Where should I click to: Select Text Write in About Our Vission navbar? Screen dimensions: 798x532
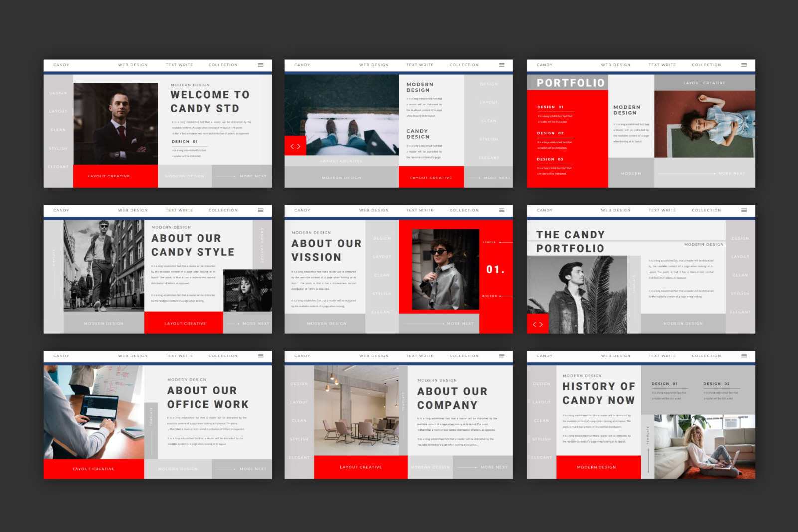pos(419,210)
